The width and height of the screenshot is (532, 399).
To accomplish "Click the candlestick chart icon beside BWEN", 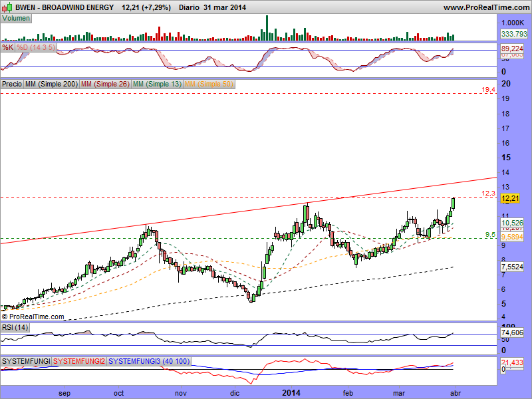I will pos(9,7).
